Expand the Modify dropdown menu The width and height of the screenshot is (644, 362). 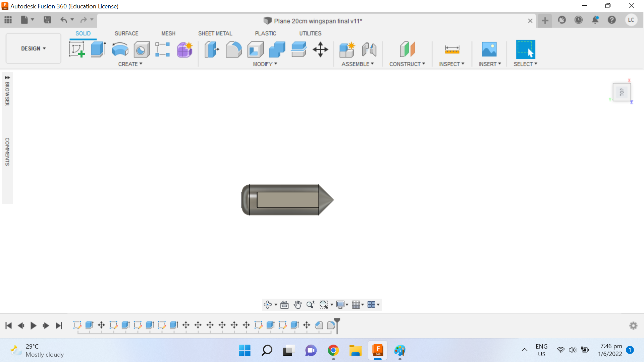click(x=264, y=64)
